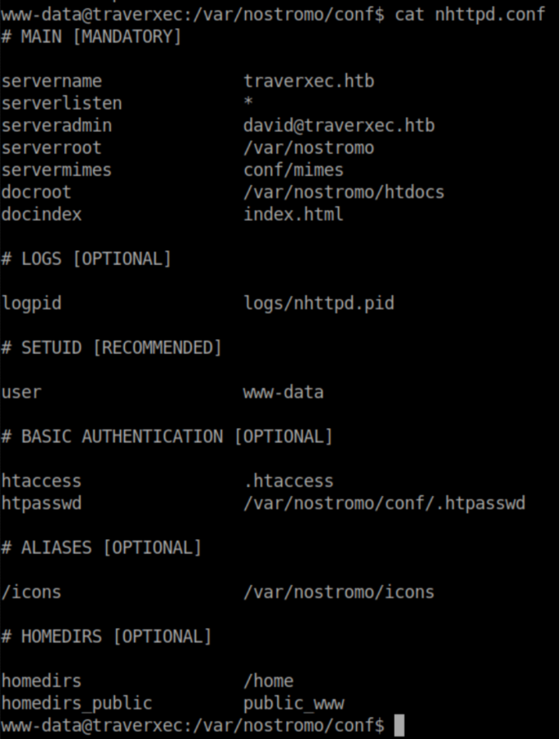Click the 'www-data' value of the user setting
560x739 pixels.
tap(284, 393)
